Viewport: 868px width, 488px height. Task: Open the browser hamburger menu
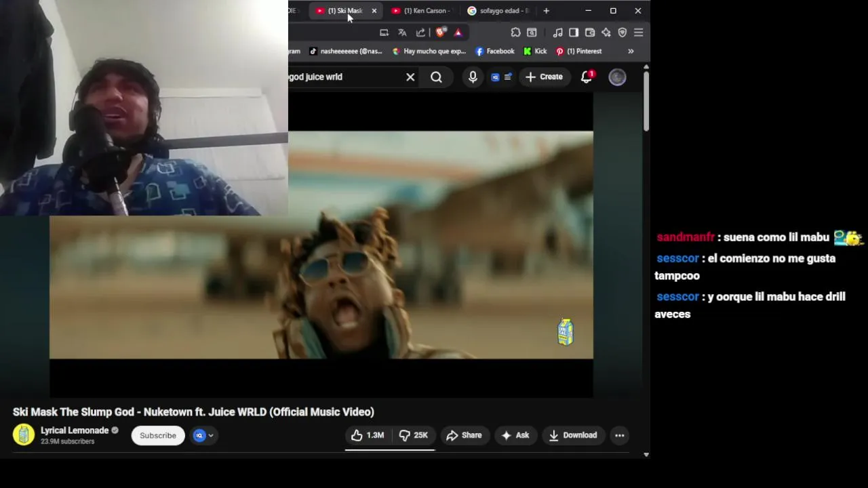[x=639, y=33]
